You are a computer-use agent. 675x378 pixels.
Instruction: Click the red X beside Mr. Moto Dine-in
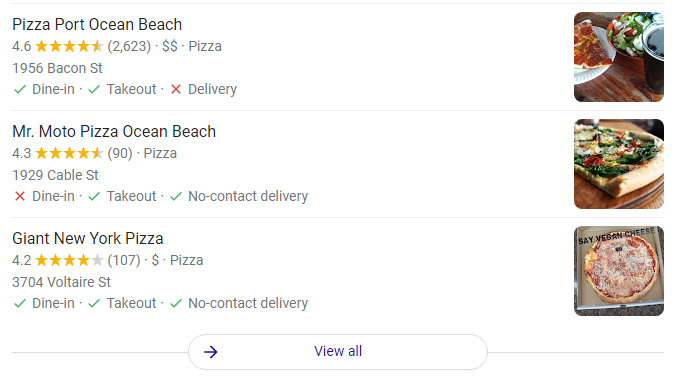point(20,196)
